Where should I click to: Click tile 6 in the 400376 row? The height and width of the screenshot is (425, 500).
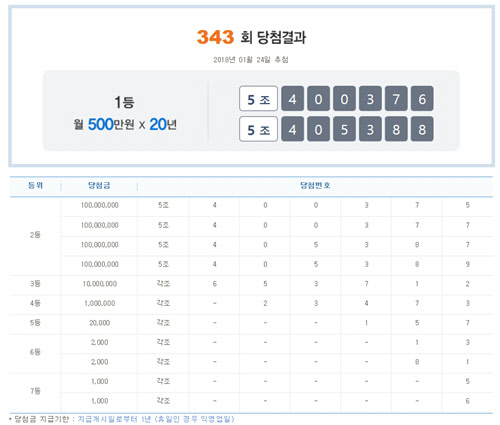click(x=422, y=98)
